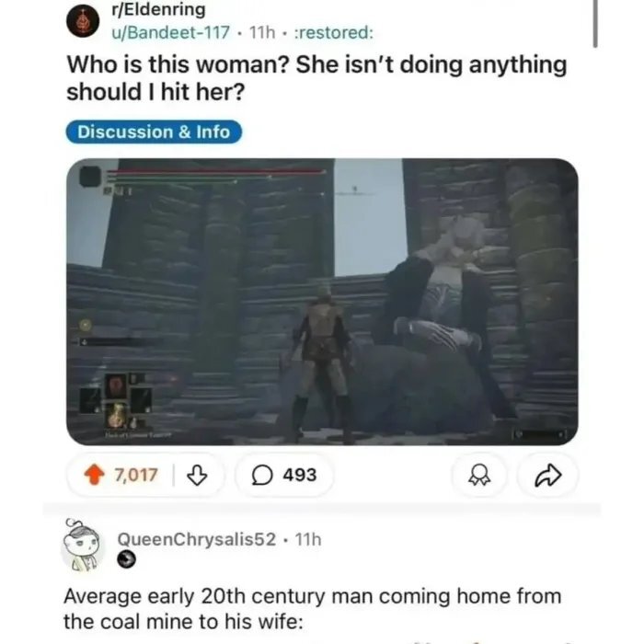Open u/Bandeet-117's profile

[x=170, y=32]
